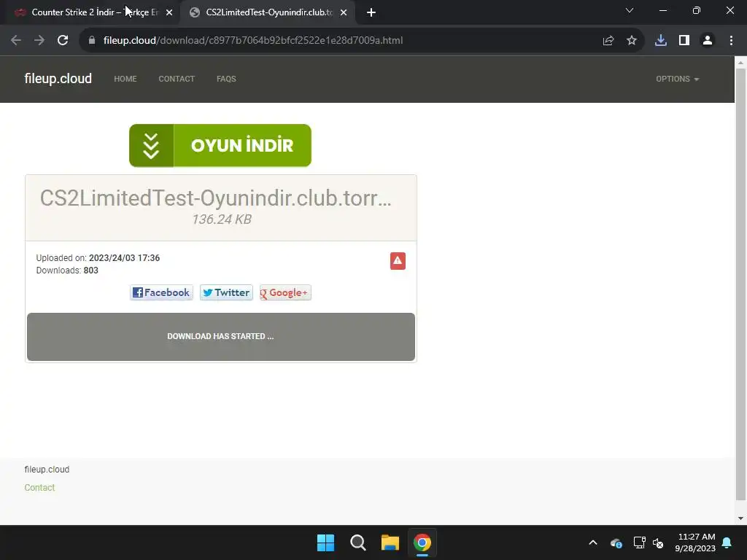Click the page vertical scrollbar
This screenshot has width=747, height=560.
click(x=741, y=284)
